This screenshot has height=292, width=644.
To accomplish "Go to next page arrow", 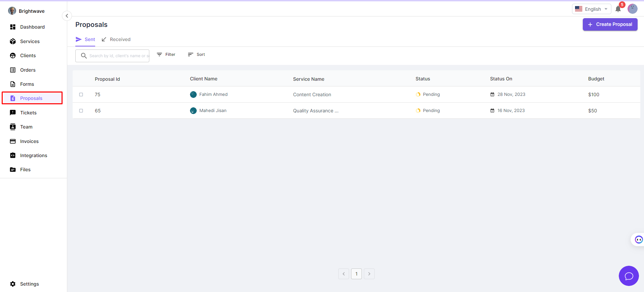I will [x=369, y=274].
